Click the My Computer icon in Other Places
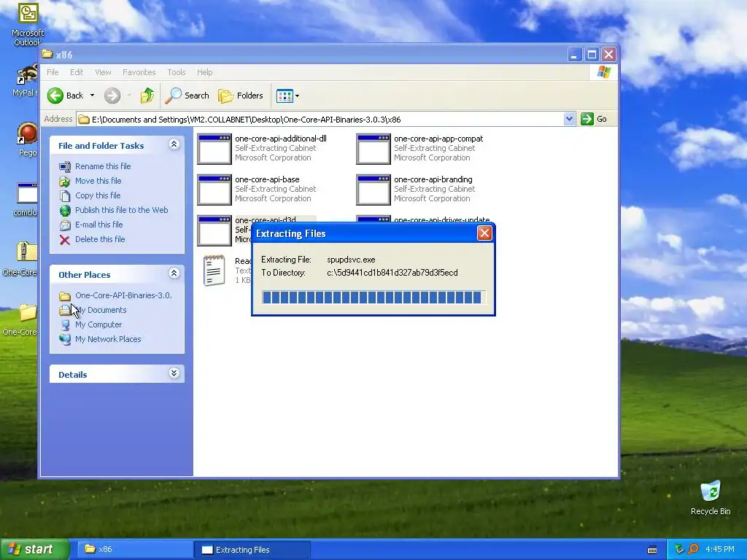This screenshot has width=747, height=560. click(65, 324)
